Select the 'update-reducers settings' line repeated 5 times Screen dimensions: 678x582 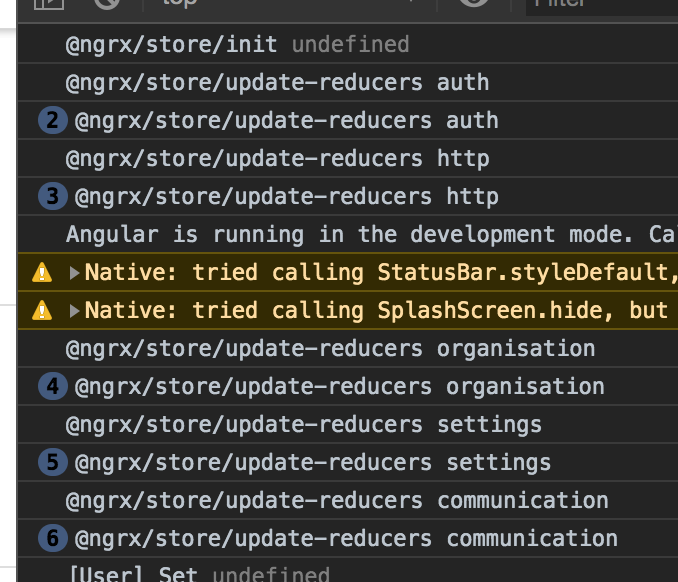pyautogui.click(x=313, y=463)
